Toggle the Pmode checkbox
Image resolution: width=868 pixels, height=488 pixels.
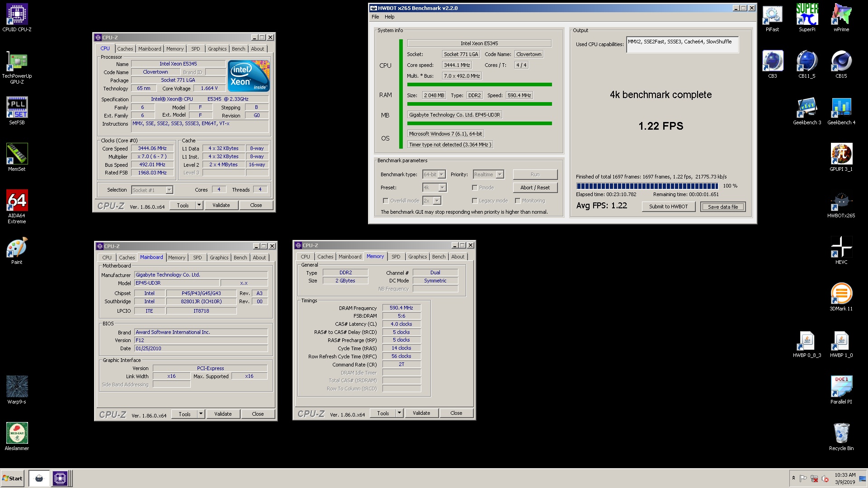[475, 188]
